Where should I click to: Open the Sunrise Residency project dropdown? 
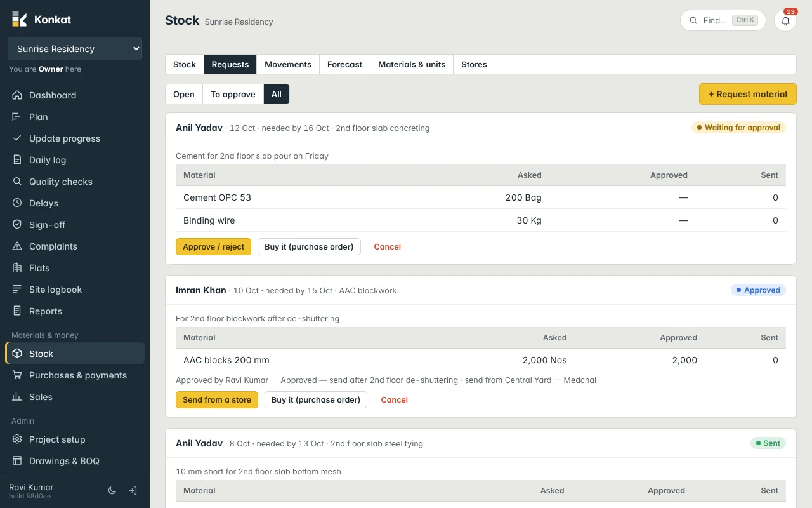tap(75, 49)
